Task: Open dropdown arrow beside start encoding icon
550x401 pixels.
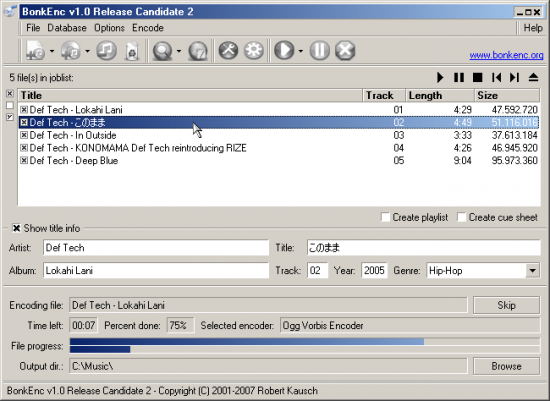Action: 301,51
